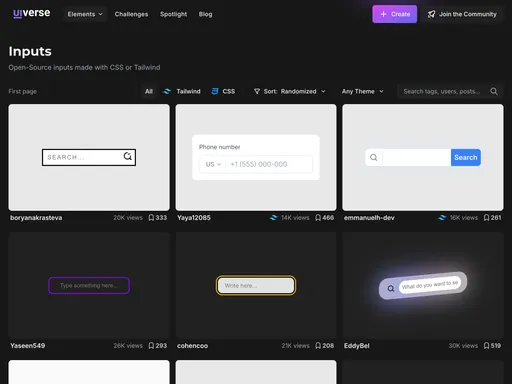This screenshot has width=512, height=384.
Task: Click the uiverse logo
Action: [x=31, y=13]
